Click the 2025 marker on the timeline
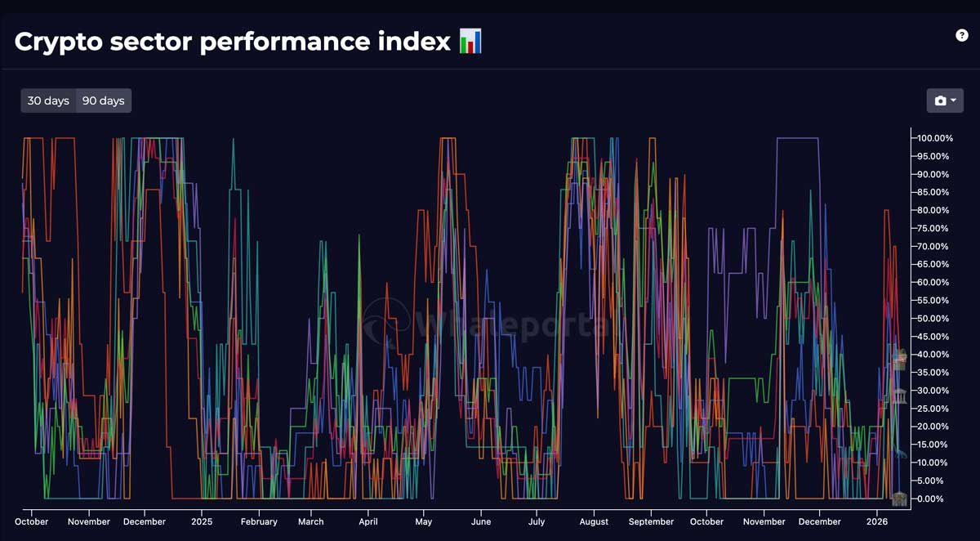This screenshot has width=980, height=541. click(x=201, y=521)
